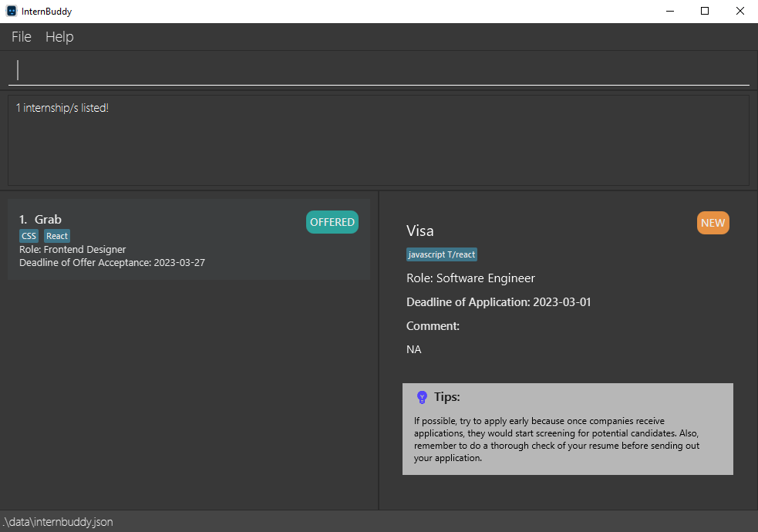Open the Help menu

click(59, 37)
